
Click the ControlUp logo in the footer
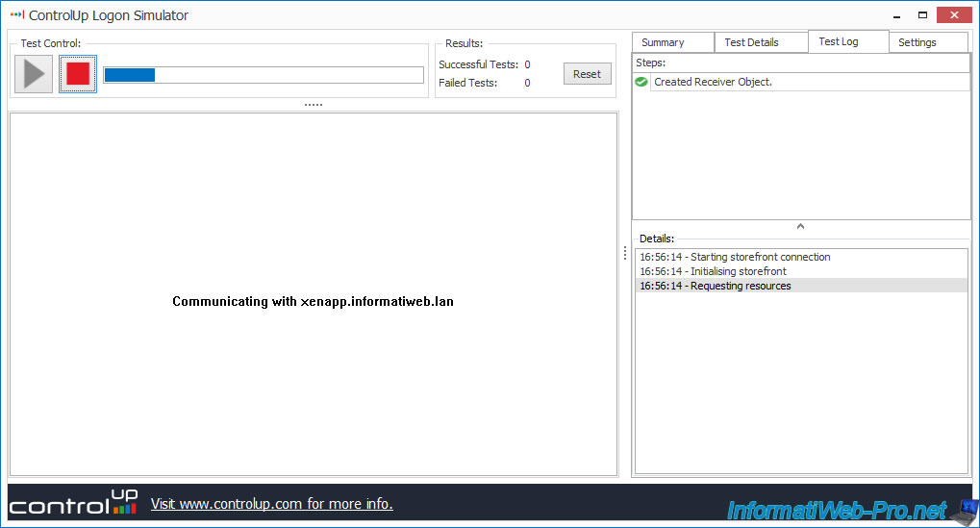(73, 502)
